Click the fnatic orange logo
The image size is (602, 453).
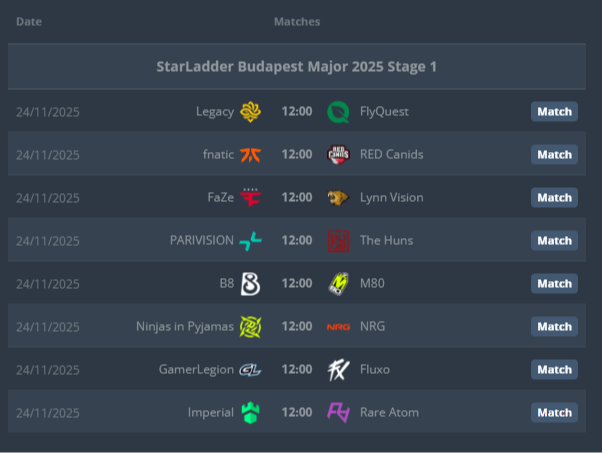pos(250,154)
